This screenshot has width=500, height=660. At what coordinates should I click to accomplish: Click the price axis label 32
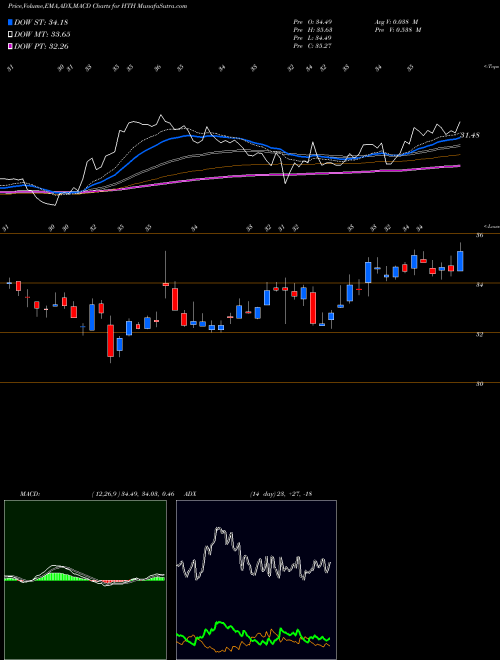(x=480, y=335)
